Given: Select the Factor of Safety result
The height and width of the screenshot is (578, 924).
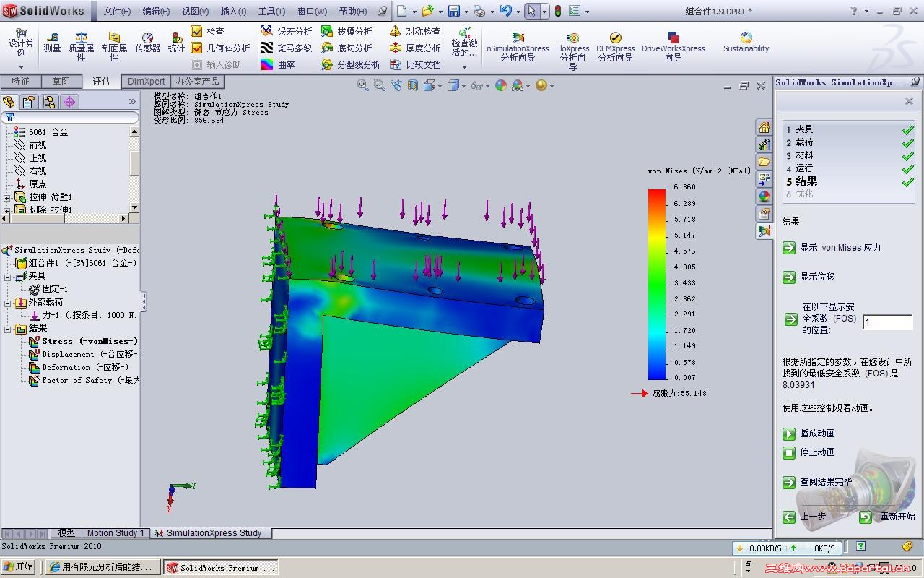Looking at the screenshot, I should coord(85,380).
